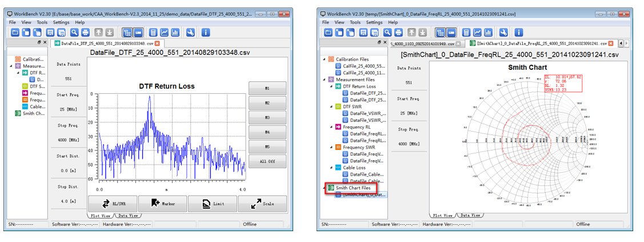The image size is (644, 242).
Task: Toggle marker M3 button
Action: click(x=267, y=117)
